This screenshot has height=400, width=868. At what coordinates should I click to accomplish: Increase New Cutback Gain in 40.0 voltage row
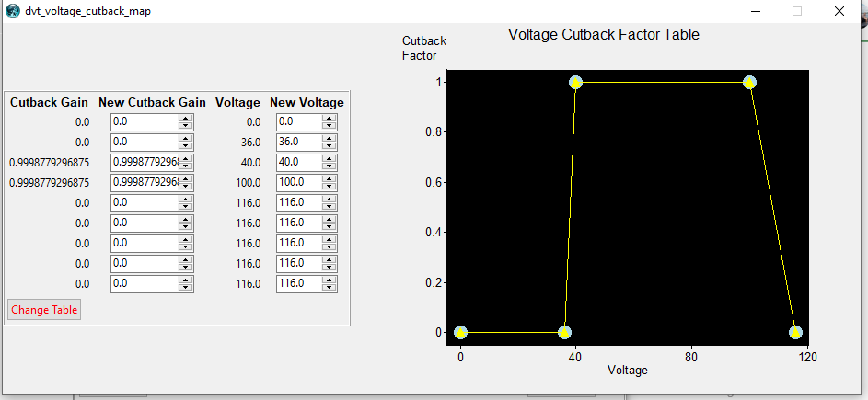[186, 159]
